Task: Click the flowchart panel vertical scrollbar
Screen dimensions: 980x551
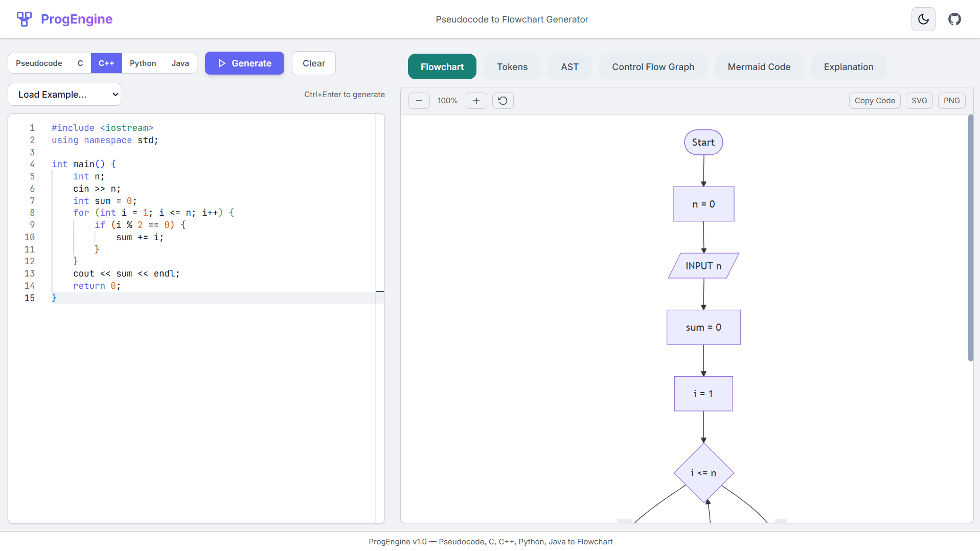Action: pos(970,238)
